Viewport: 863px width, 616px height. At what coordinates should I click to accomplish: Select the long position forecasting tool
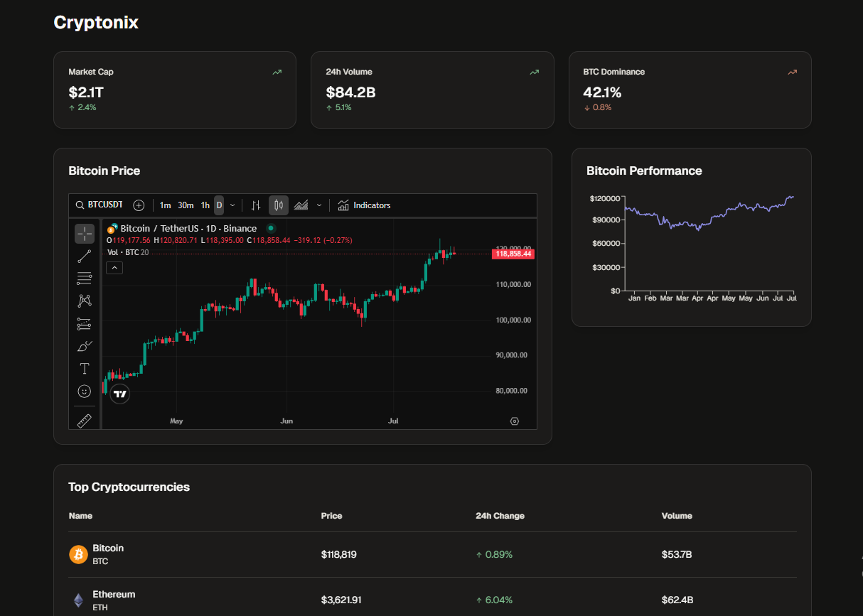click(85, 324)
